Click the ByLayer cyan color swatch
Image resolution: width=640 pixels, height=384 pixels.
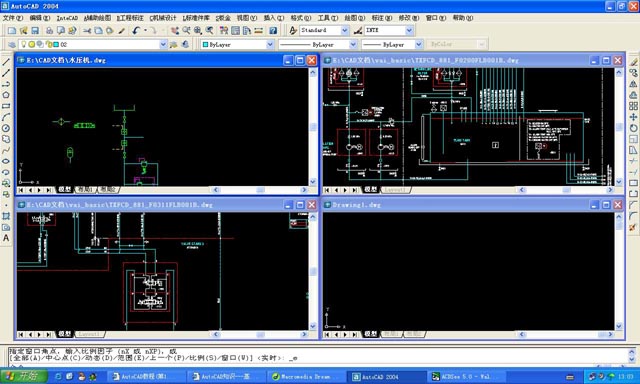pyautogui.click(x=205, y=44)
